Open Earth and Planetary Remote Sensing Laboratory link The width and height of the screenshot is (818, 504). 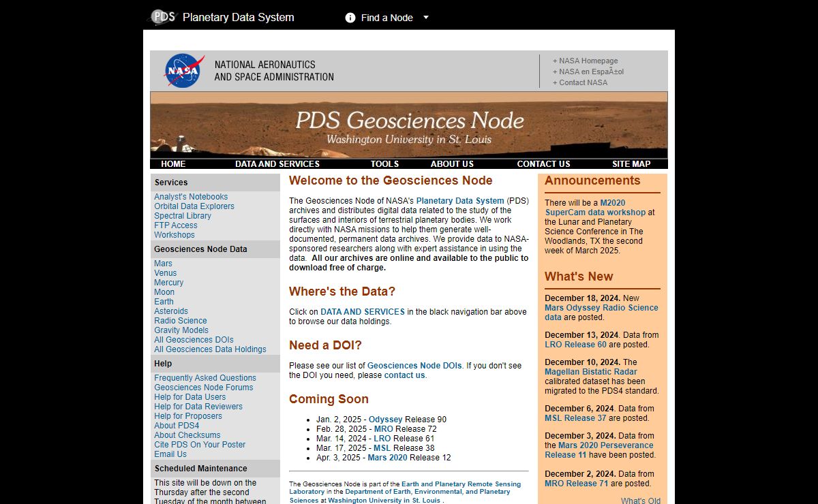pos(405,488)
